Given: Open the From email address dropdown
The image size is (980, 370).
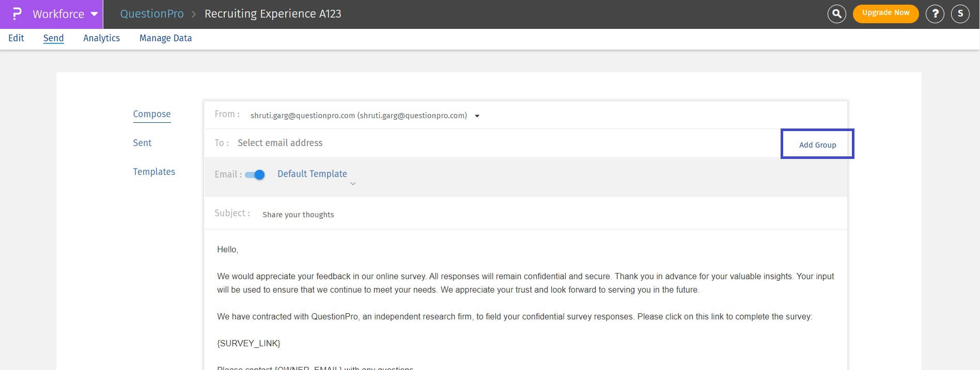Looking at the screenshot, I should point(477,116).
